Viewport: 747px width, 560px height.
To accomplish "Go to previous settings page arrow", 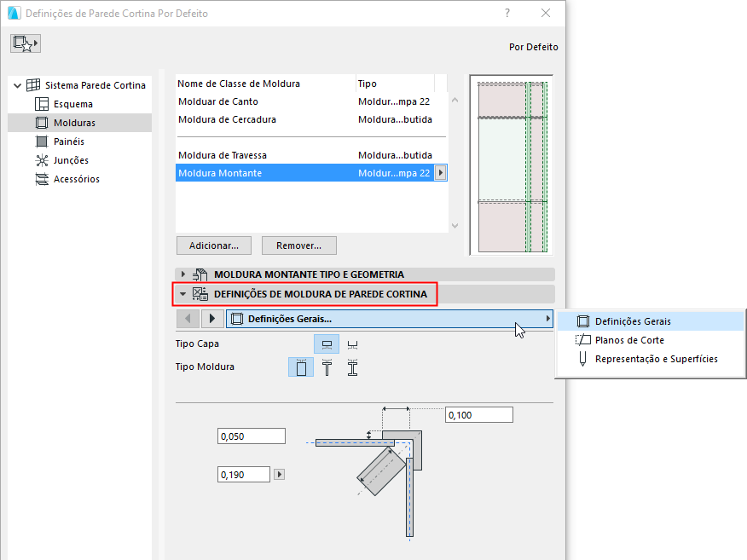I will tap(188, 319).
